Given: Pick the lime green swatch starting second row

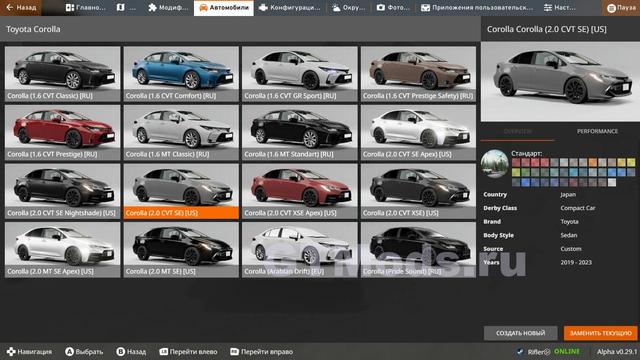Looking at the screenshot, I should 516,173.
